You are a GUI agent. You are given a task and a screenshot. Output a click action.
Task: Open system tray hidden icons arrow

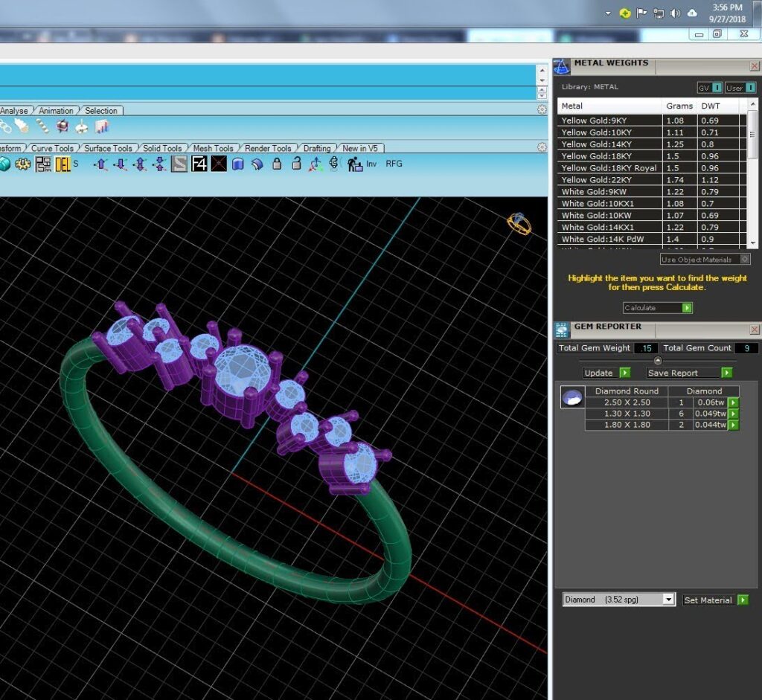pos(608,13)
